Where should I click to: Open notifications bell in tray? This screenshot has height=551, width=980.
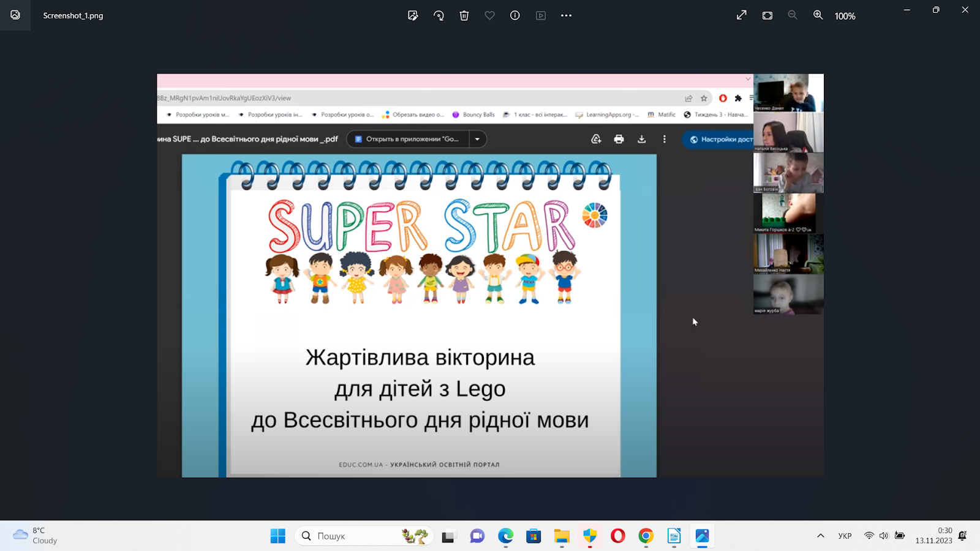click(x=963, y=536)
